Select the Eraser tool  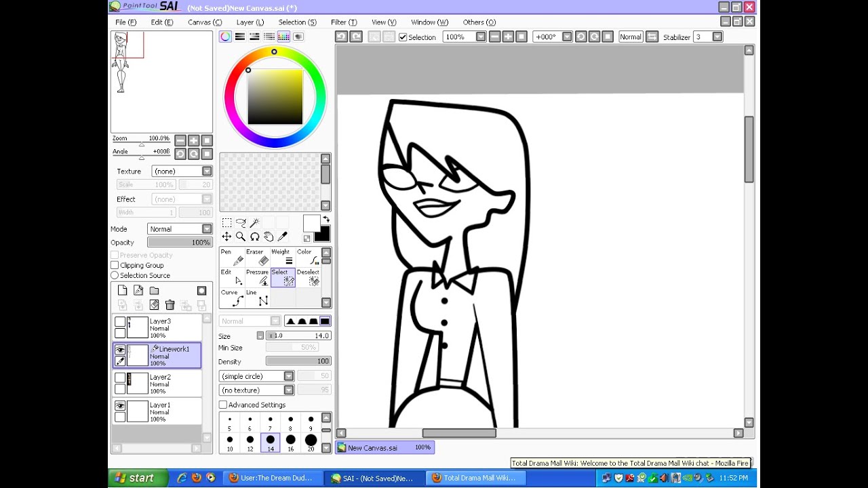pos(257,258)
